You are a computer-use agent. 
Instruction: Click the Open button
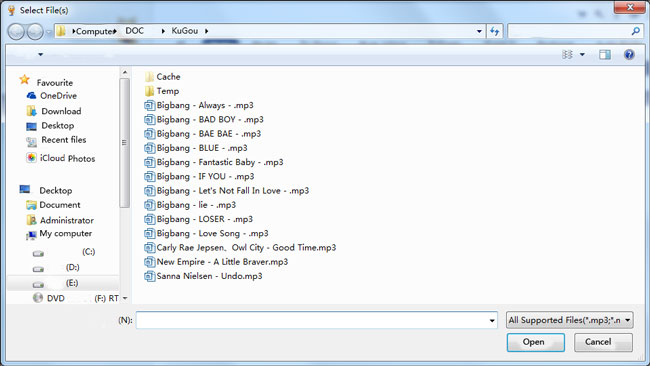(535, 342)
